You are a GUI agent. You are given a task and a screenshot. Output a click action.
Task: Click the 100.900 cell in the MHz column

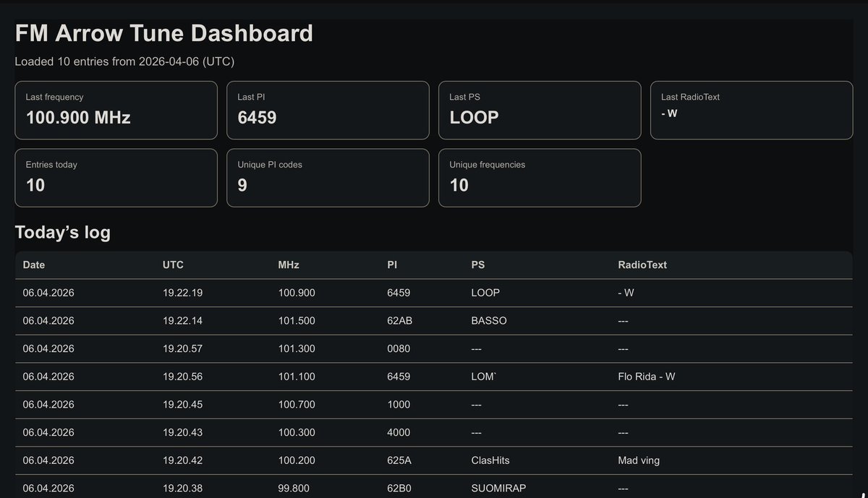297,293
